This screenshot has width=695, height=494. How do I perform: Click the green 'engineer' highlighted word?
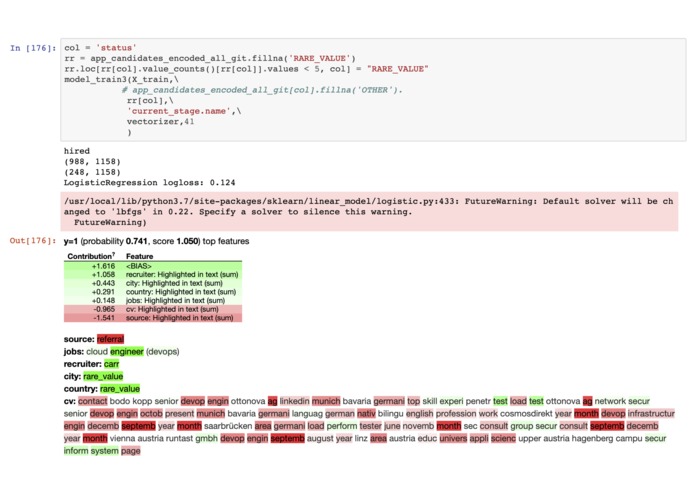pyautogui.click(x=127, y=351)
